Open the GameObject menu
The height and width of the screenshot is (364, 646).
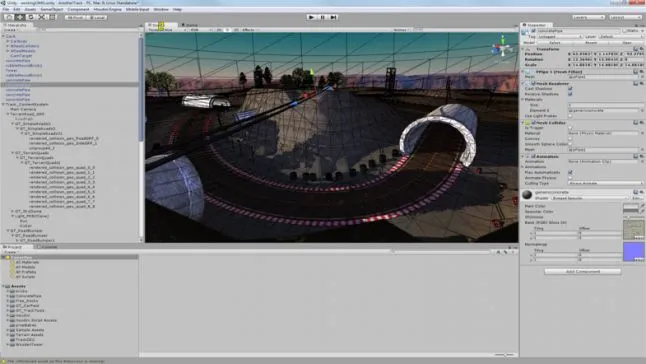tap(52, 9)
